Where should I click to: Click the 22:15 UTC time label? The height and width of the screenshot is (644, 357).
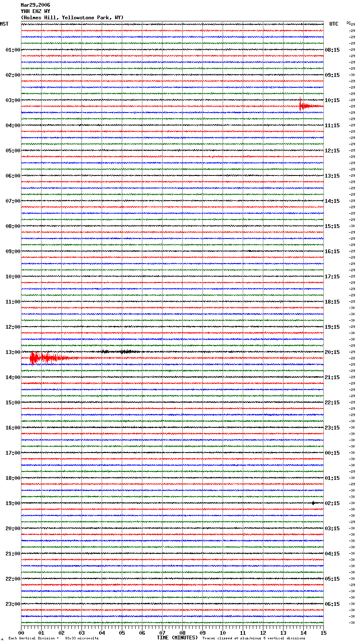[332, 403]
